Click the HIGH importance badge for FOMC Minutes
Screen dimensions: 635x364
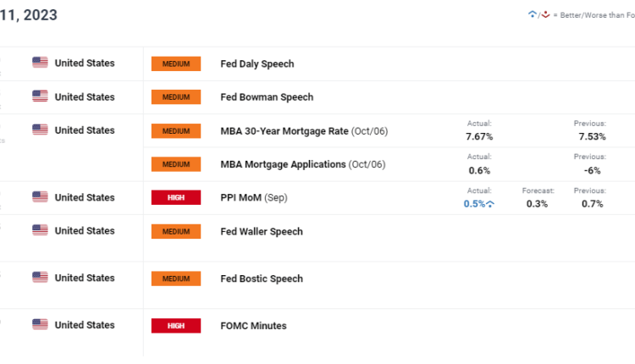tap(176, 326)
